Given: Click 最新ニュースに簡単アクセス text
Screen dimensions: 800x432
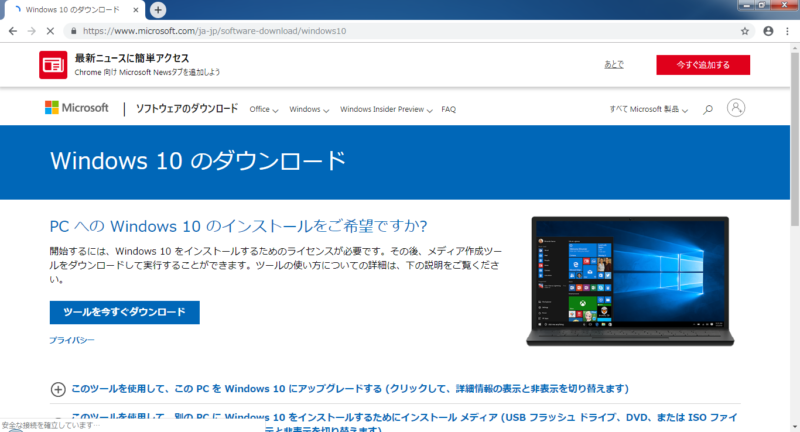Looking at the screenshot, I should [x=132, y=58].
